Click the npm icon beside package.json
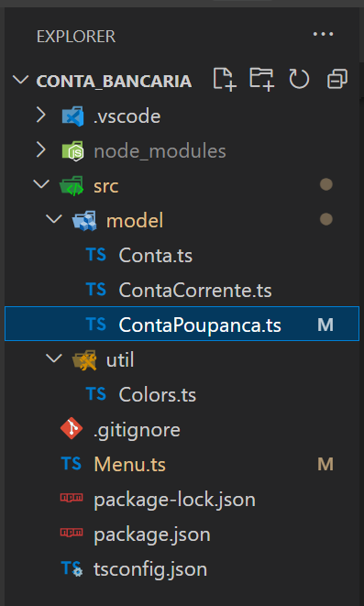 72,533
